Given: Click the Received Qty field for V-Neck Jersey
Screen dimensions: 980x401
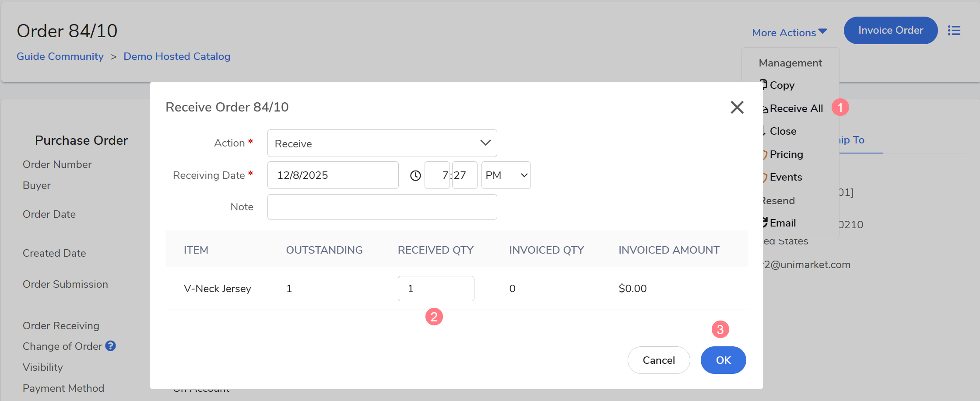Looking at the screenshot, I should point(436,289).
